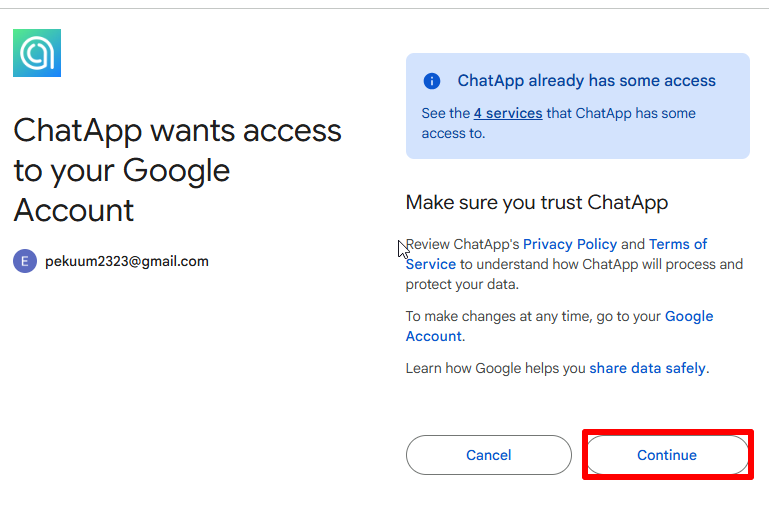Click the blue info icon in the banner
This screenshot has height=511, width=769.
point(432,81)
